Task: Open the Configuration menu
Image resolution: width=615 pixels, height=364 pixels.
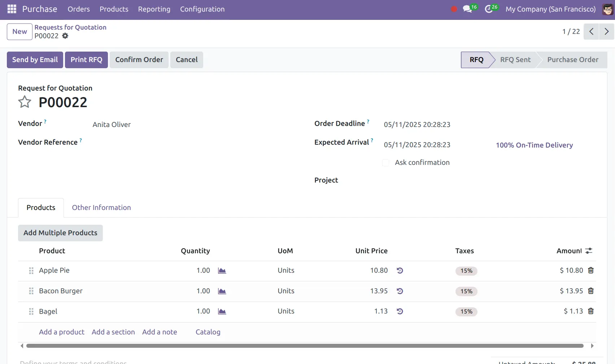Action: tap(202, 9)
